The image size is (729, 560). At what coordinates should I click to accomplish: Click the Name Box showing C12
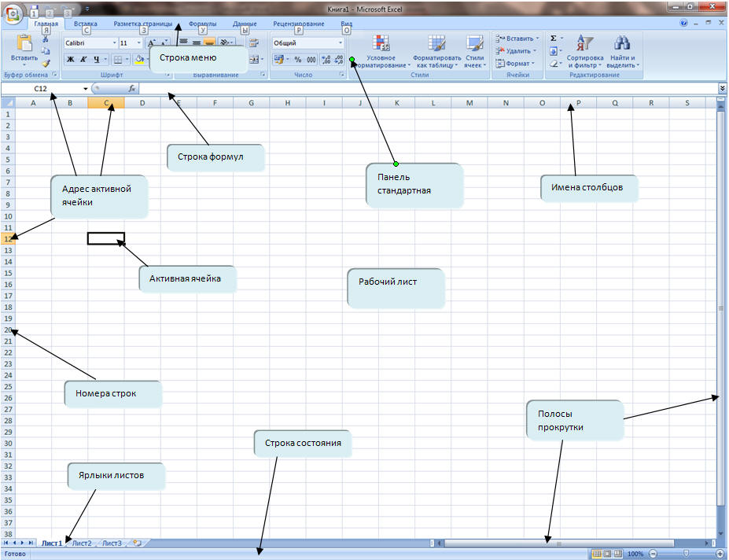(x=43, y=89)
